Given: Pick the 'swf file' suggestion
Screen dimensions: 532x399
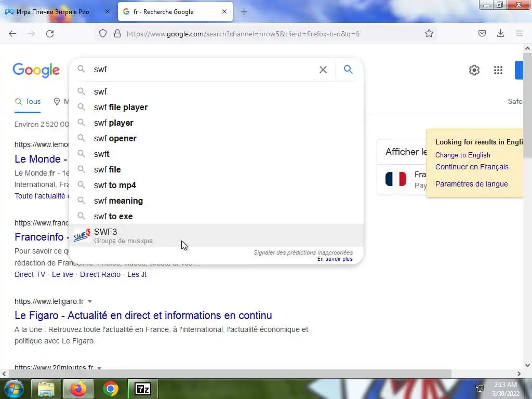Looking at the screenshot, I should [x=216, y=170].
